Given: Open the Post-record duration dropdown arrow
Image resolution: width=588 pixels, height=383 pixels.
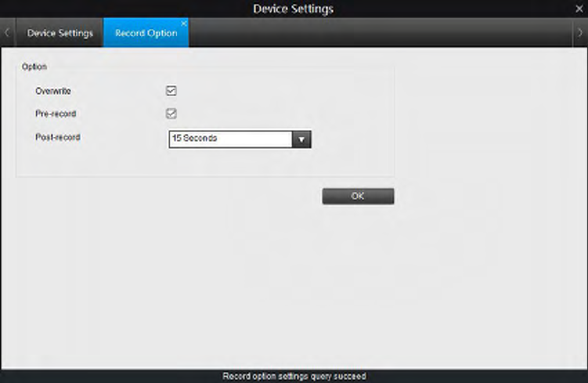Looking at the screenshot, I should tap(301, 139).
